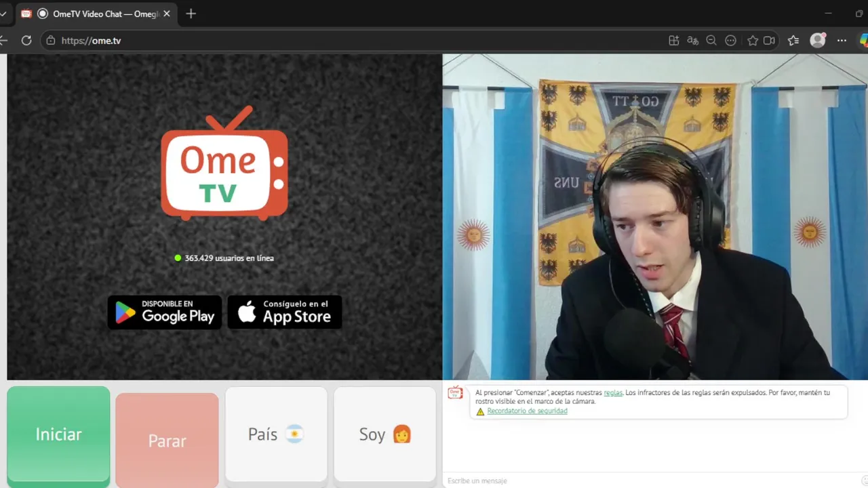This screenshot has width=868, height=488.
Task: Click the Iniciar green button
Action: coord(58,434)
